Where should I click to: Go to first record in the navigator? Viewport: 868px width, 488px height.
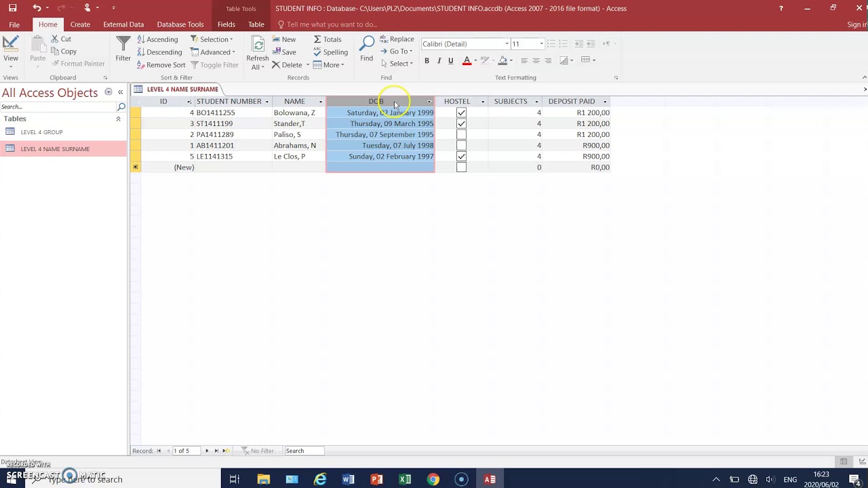[x=159, y=451]
